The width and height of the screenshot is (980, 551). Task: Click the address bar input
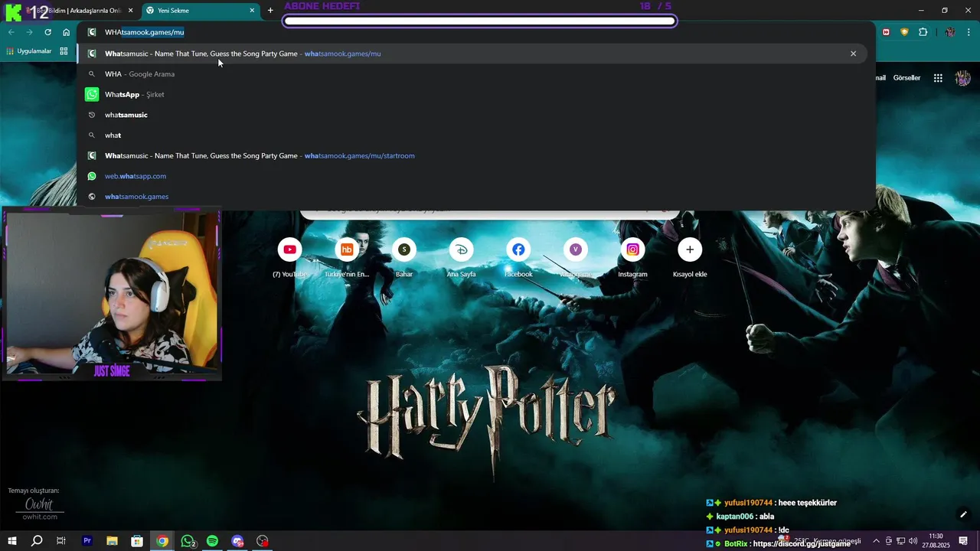[x=475, y=32]
